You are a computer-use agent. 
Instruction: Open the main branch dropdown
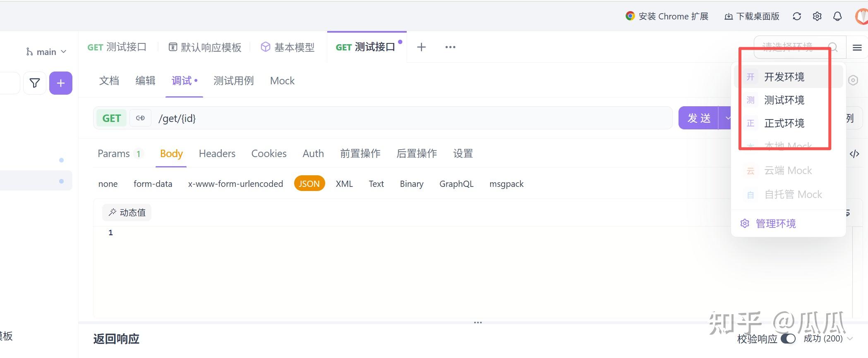tap(46, 52)
